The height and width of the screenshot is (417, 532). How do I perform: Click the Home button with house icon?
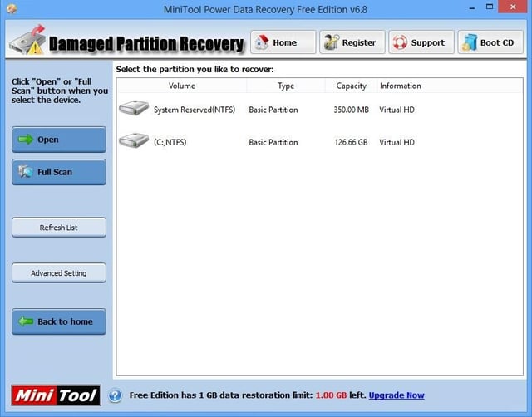[x=283, y=42]
